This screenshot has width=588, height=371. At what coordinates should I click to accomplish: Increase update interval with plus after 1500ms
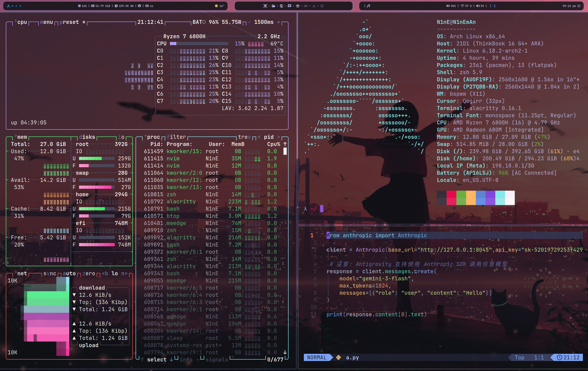tap(278, 22)
